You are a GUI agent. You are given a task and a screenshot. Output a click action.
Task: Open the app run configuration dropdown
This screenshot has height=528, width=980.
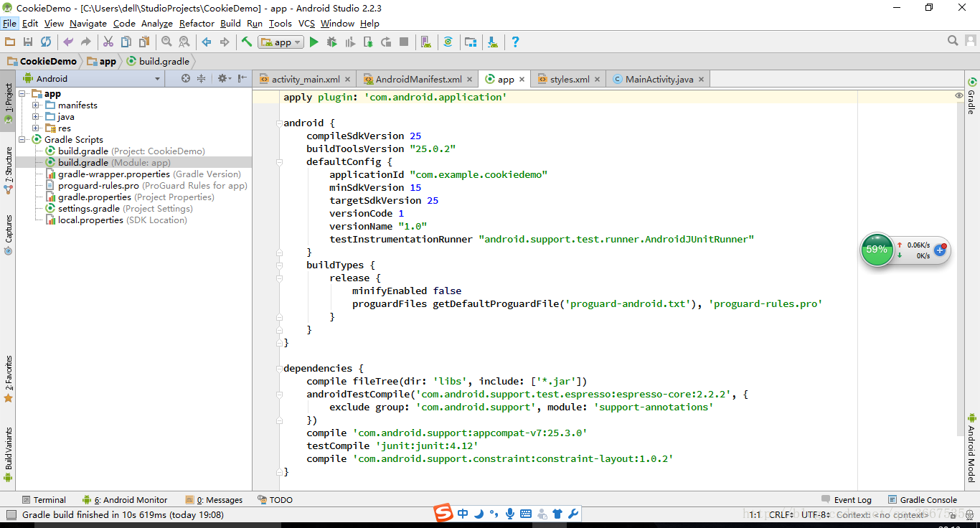click(281, 42)
